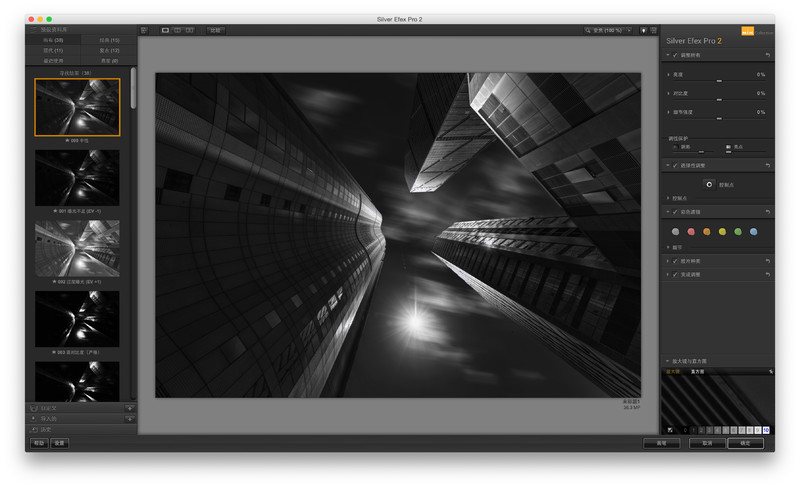The width and height of the screenshot is (800, 488).
Task: Open the Settings button at bottom left
Action: pyautogui.click(x=59, y=443)
